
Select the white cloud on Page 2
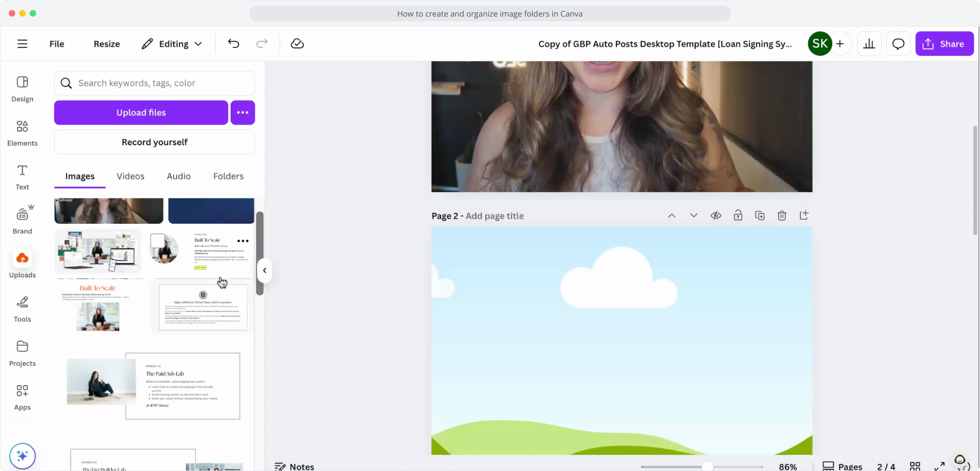[x=619, y=277]
